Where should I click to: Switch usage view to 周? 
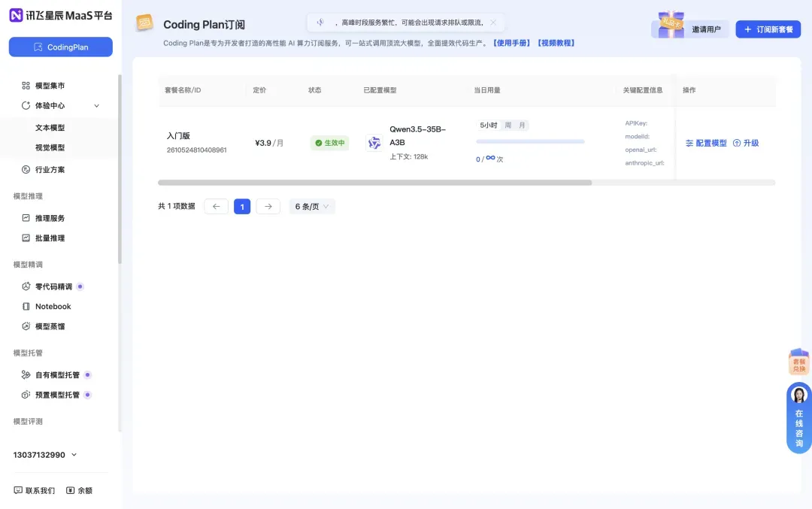[508, 125]
